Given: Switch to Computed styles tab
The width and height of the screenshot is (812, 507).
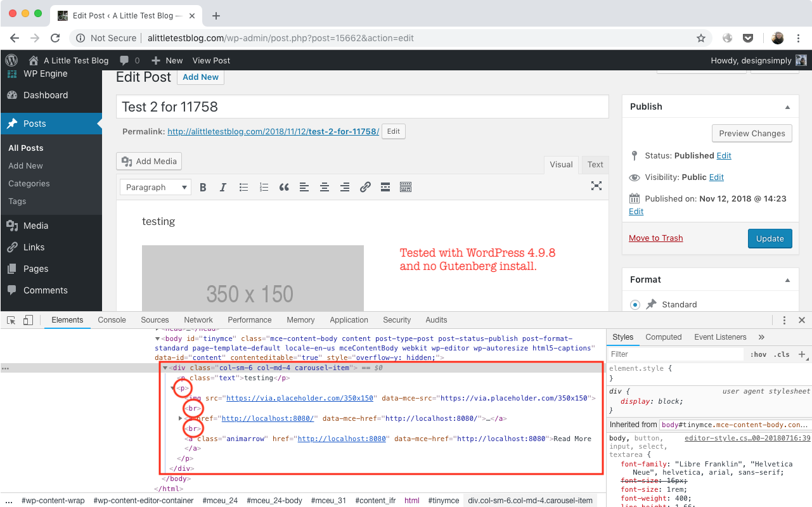Looking at the screenshot, I should click(664, 337).
